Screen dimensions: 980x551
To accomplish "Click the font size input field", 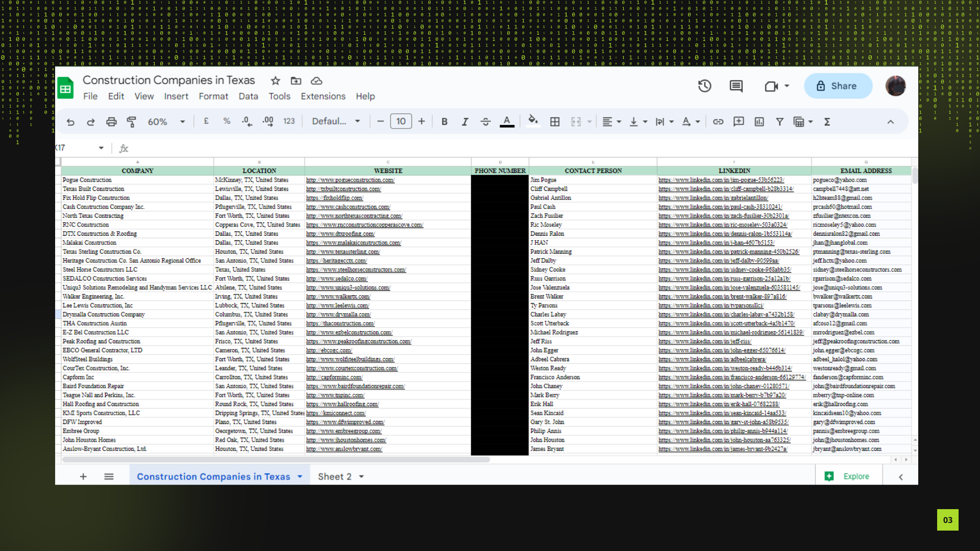I will (x=401, y=121).
